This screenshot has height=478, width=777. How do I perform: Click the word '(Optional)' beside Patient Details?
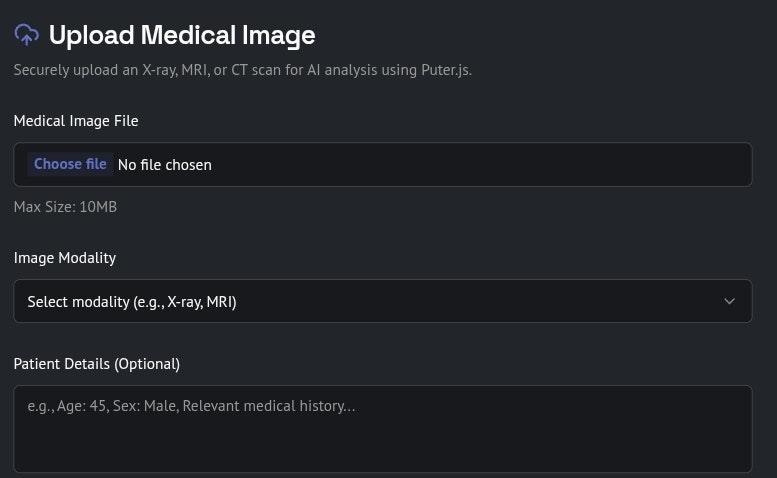[x=147, y=364]
